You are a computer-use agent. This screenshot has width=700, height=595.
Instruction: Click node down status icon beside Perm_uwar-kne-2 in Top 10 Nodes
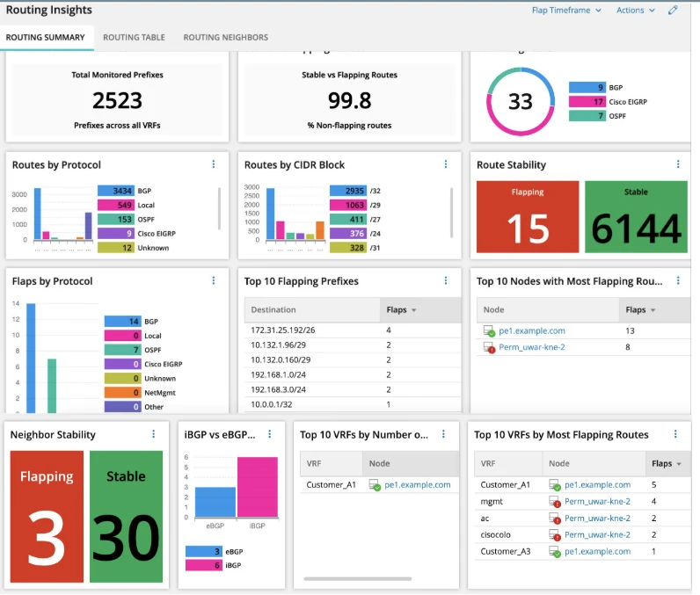(x=489, y=347)
